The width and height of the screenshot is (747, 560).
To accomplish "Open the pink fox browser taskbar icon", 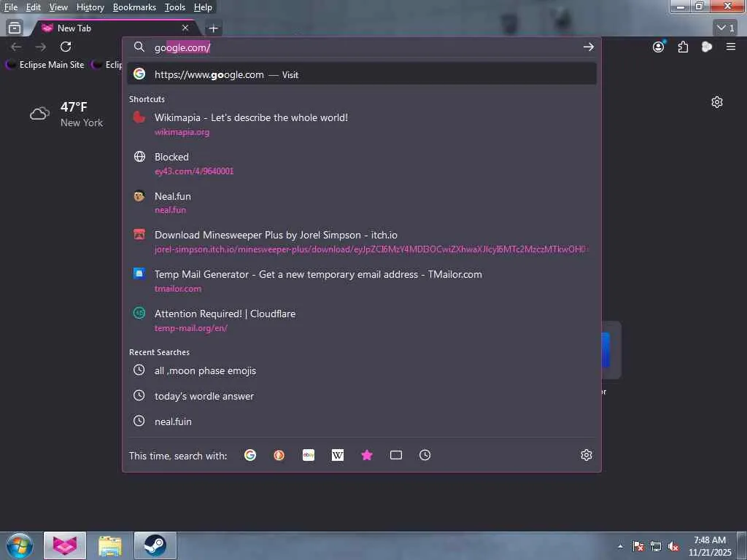I will pos(65,545).
